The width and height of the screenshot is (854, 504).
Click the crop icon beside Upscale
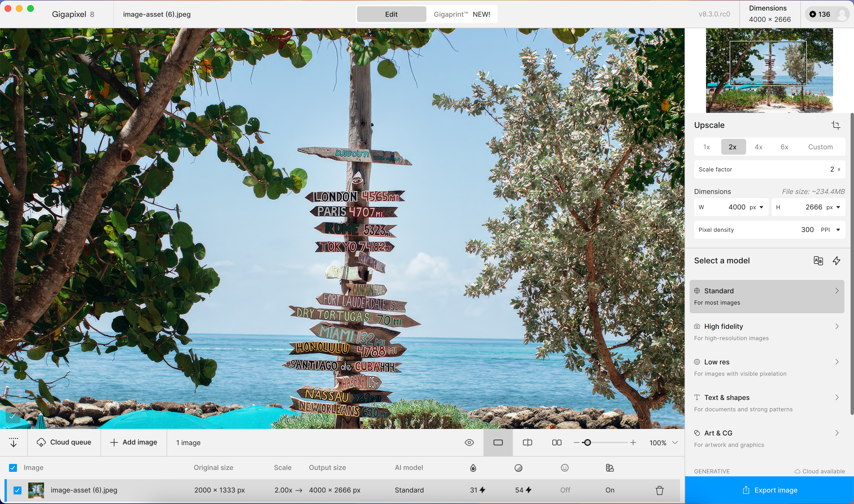coord(836,125)
